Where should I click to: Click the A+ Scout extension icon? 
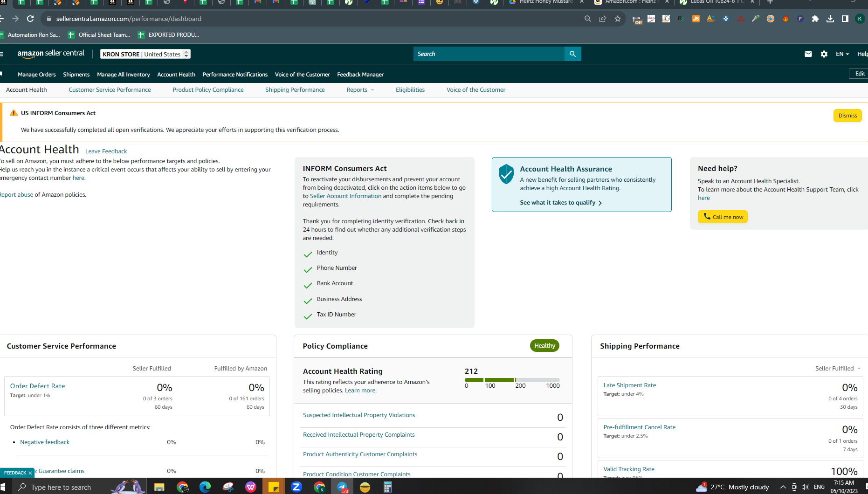point(711,19)
